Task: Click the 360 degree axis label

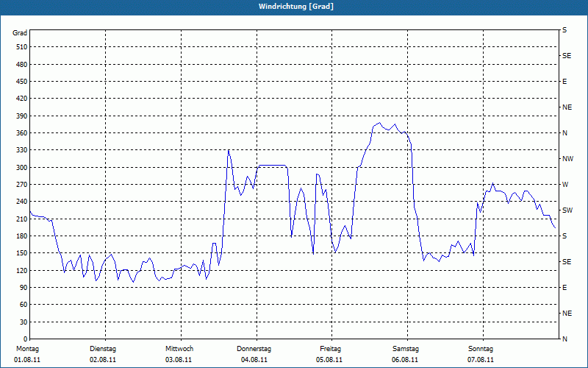Action: point(22,133)
